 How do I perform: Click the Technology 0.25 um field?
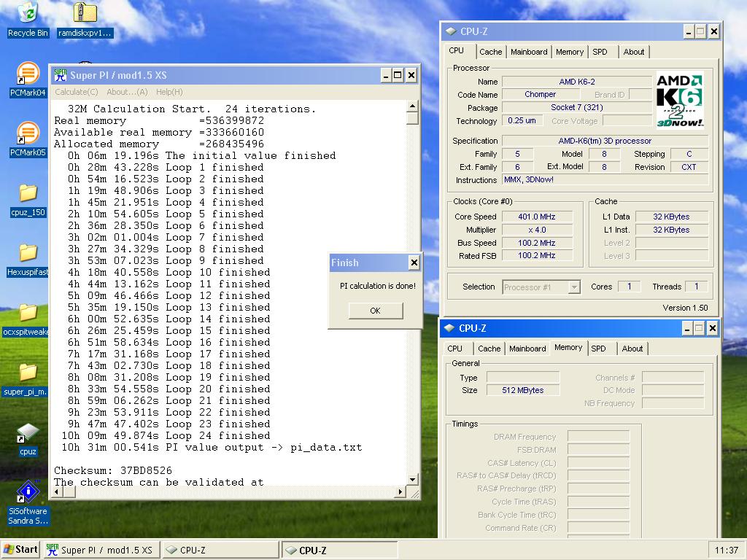[522, 121]
